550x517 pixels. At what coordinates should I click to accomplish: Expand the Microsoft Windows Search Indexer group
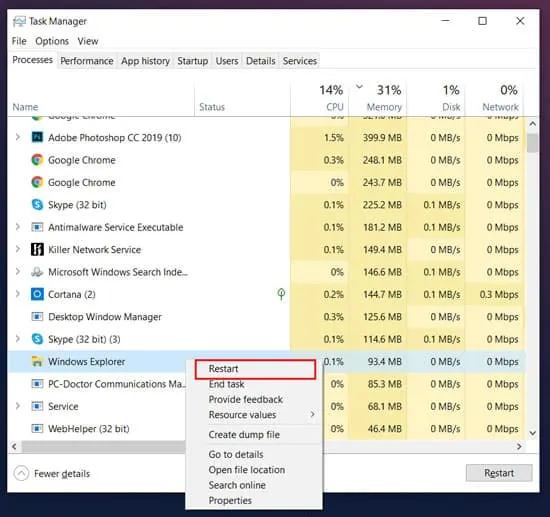[18, 272]
